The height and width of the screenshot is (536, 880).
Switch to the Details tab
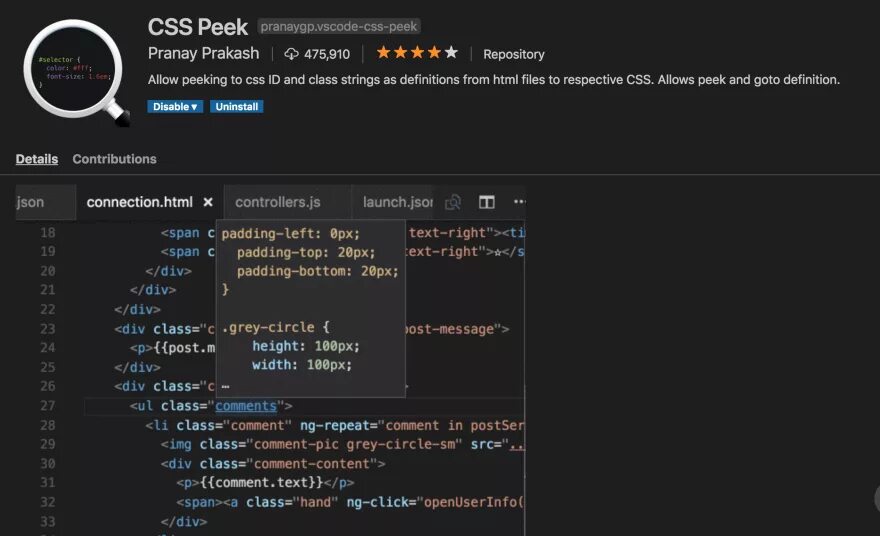point(36,159)
